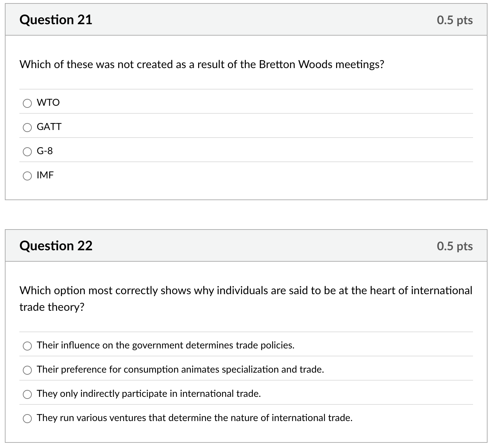This screenshot has width=491, height=448.
Task: Select the WTO answer option
Action: pos(48,102)
